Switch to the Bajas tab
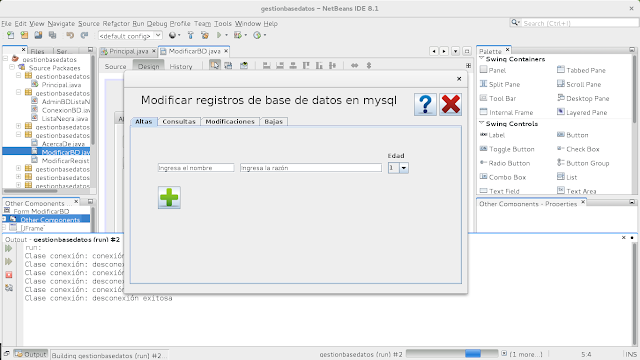 click(x=273, y=122)
